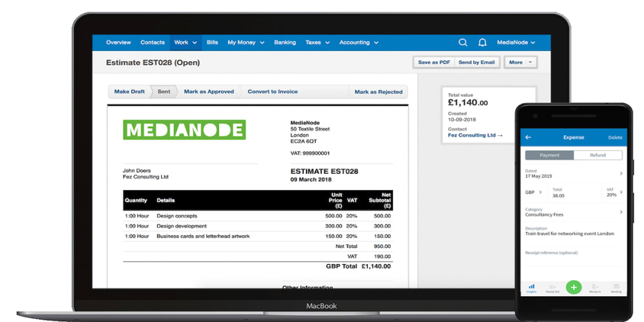
Task: Open the Money In icon on the phone
Action: 594,287
